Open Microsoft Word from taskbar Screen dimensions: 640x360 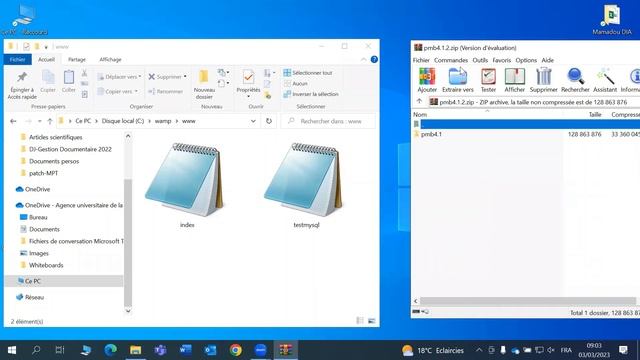(185, 350)
